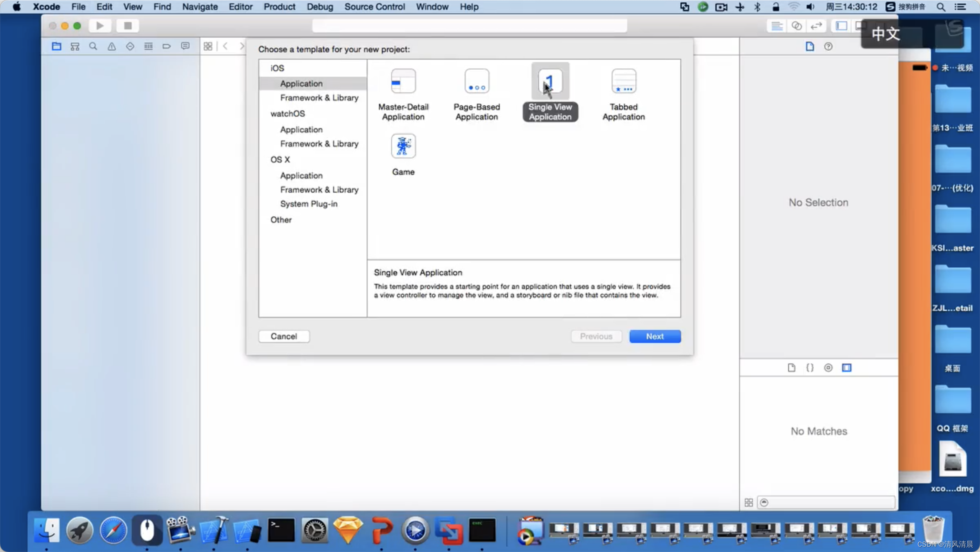Show the Media library
This screenshot has height=552, width=980.
coord(846,367)
